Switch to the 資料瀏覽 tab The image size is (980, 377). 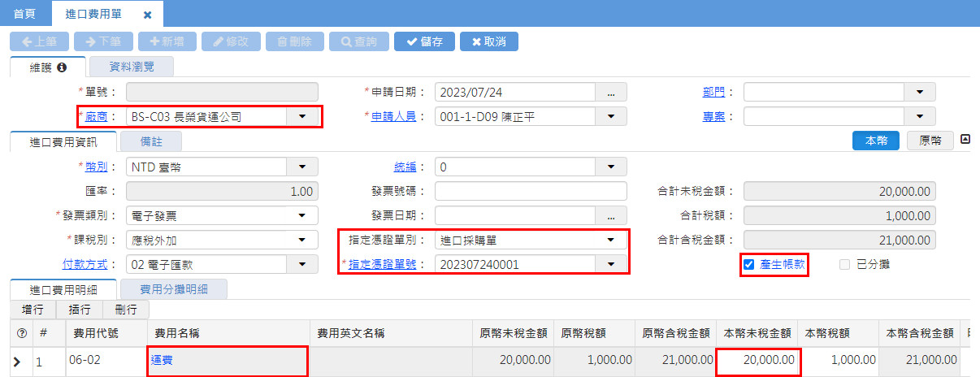pos(131,67)
